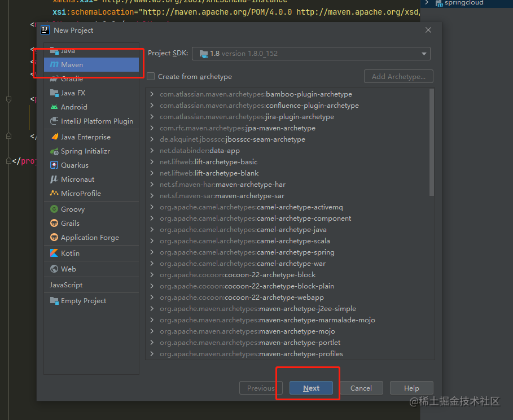Expand bamboo-plugin-archetype entry
The width and height of the screenshot is (513, 420).
(152, 94)
